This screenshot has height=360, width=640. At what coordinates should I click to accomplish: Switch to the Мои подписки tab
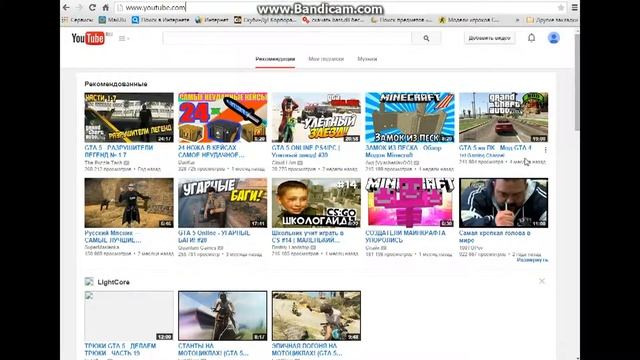point(326,59)
